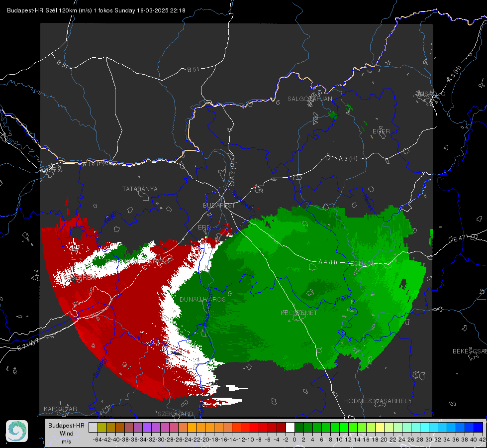Select the dark red swatch between -4 and -2
This screenshot has height=448, width=487.
tap(281, 427)
